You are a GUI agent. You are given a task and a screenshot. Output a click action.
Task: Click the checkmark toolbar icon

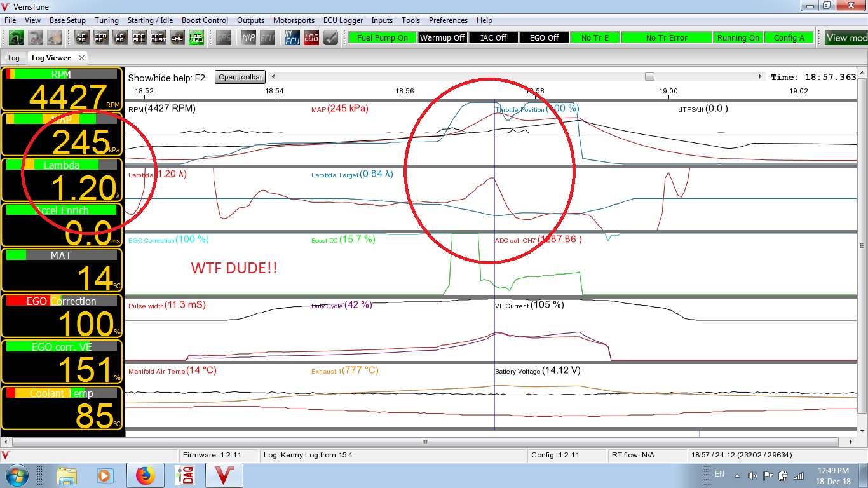pos(330,37)
